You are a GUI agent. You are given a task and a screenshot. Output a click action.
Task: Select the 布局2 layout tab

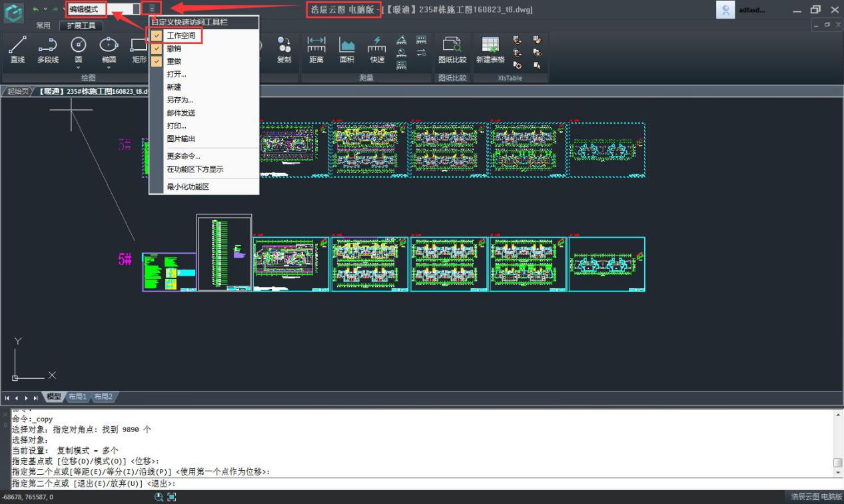(x=103, y=397)
